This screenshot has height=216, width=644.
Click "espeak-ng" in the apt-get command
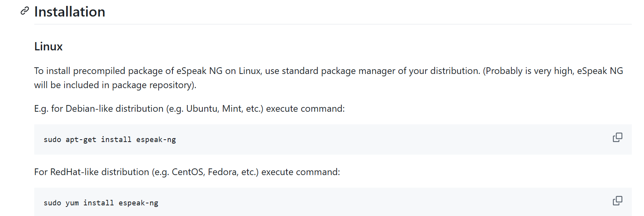click(x=156, y=140)
